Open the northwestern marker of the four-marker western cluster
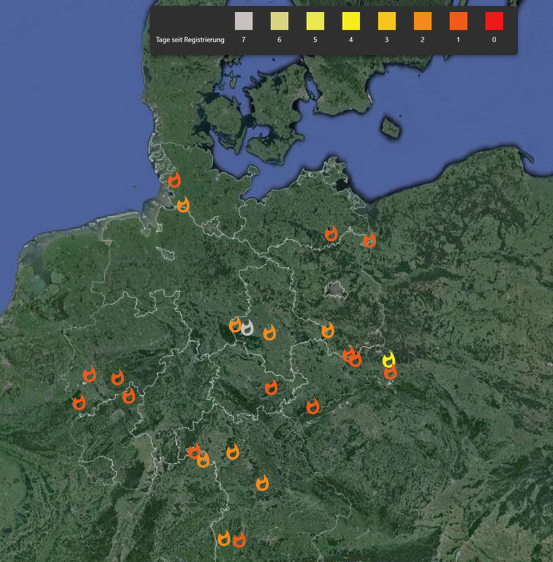Image resolution: width=553 pixels, height=562 pixels. [90, 375]
